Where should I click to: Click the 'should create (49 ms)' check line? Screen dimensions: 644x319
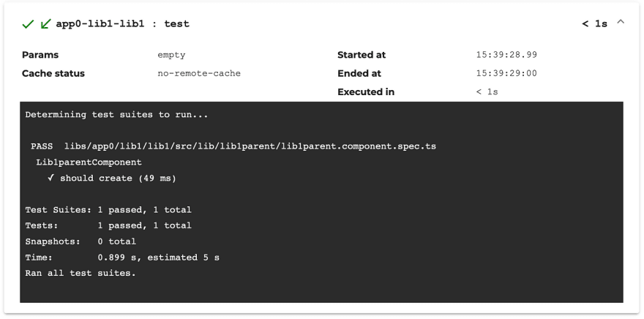[112, 179]
